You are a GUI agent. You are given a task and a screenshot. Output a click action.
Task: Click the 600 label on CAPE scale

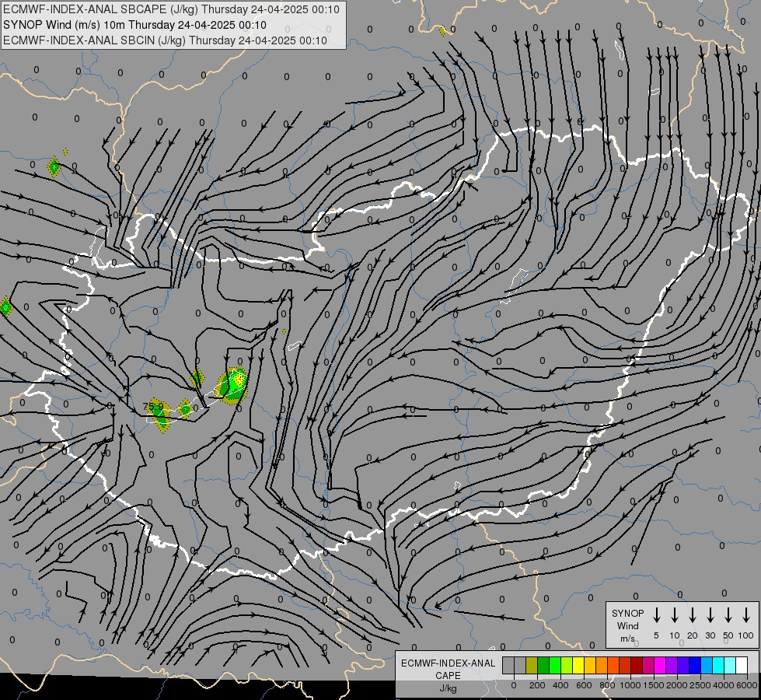[584, 685]
